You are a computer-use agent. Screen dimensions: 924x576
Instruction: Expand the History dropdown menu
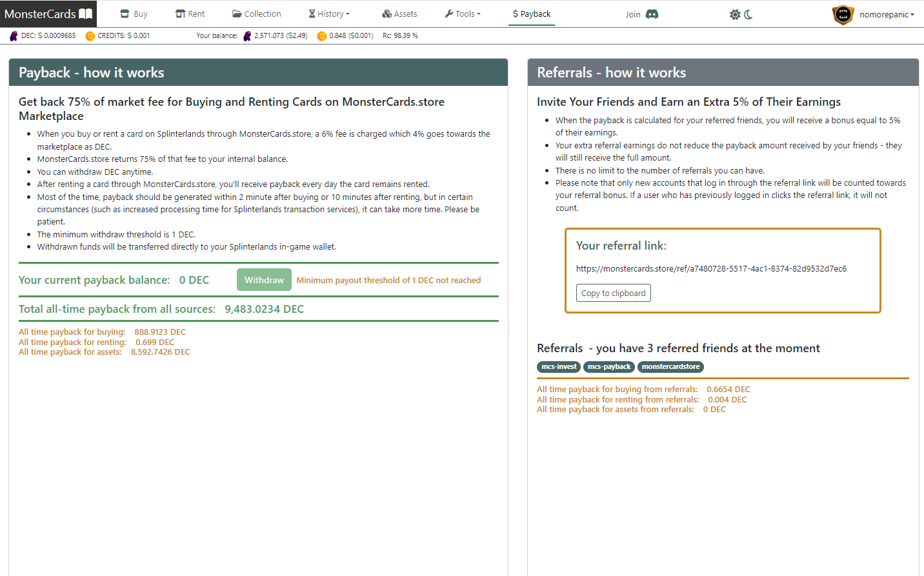pyautogui.click(x=329, y=14)
